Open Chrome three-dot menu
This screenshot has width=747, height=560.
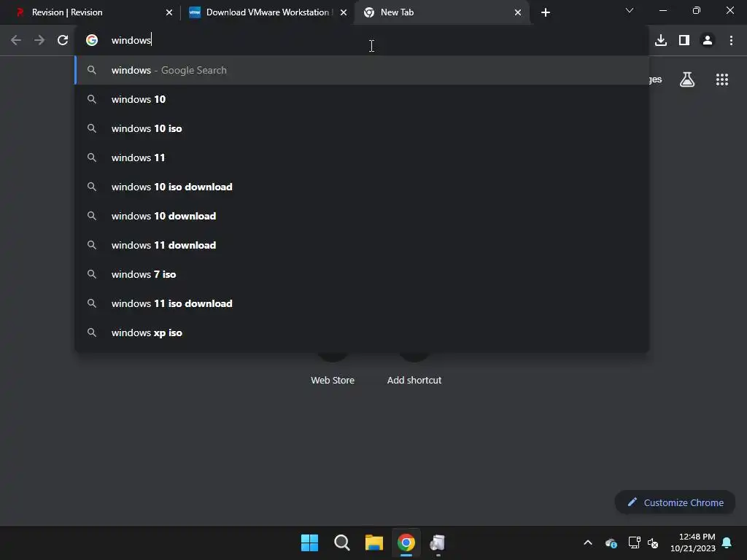tap(731, 40)
